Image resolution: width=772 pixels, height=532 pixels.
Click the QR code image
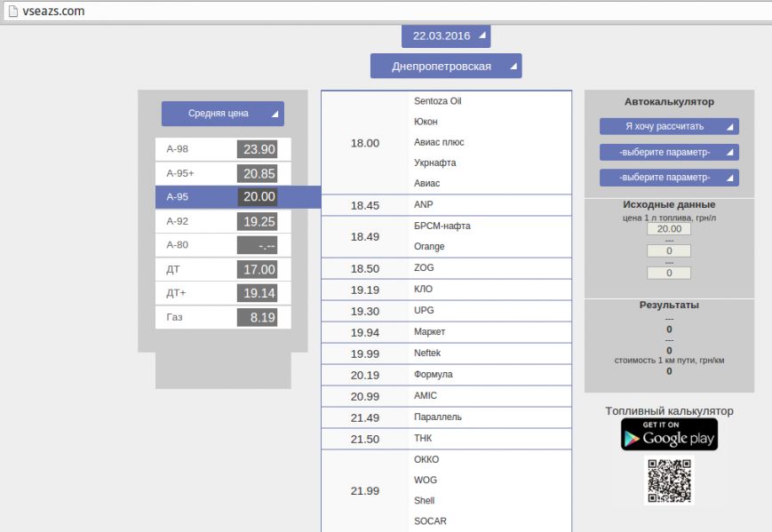pyautogui.click(x=669, y=480)
